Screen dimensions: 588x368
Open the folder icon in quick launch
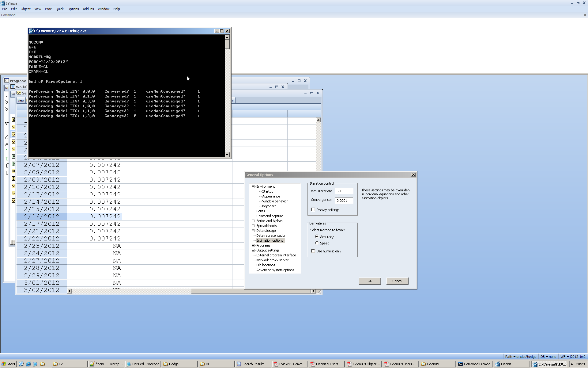click(43, 364)
